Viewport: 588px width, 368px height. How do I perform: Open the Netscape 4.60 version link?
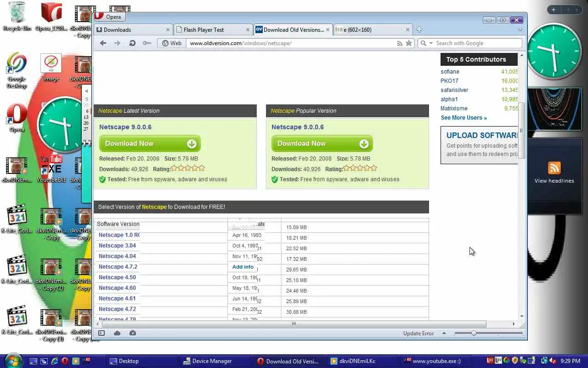pyautogui.click(x=117, y=288)
